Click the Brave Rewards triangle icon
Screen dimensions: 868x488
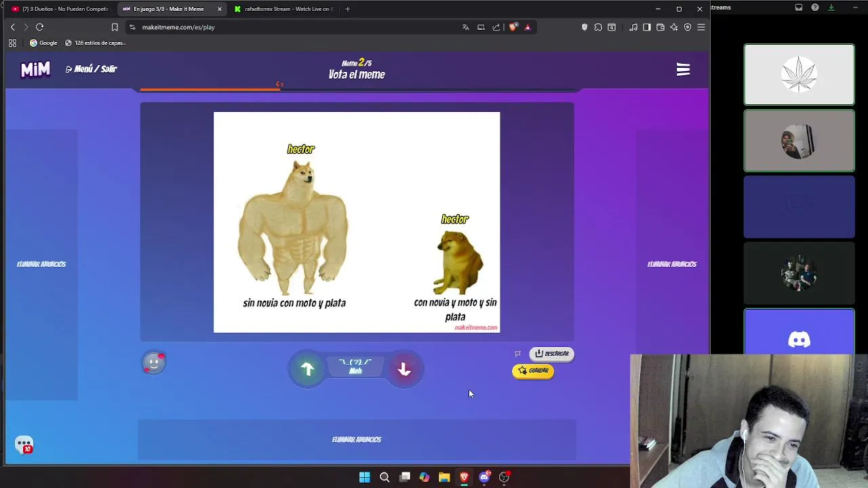pyautogui.click(x=528, y=27)
